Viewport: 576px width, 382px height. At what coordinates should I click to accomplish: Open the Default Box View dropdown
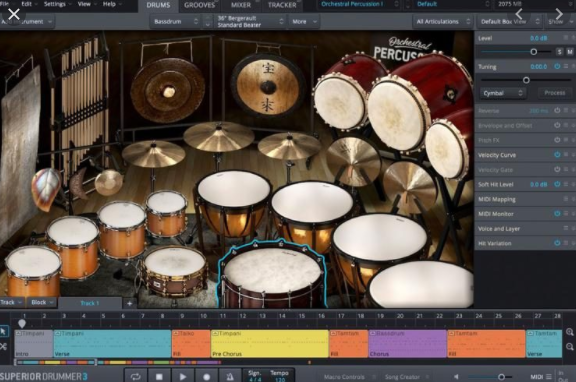(510, 22)
